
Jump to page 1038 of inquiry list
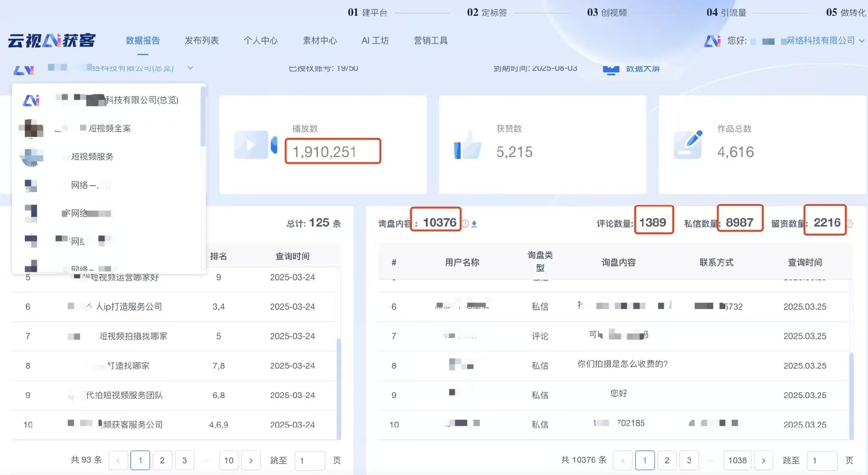tap(737, 461)
